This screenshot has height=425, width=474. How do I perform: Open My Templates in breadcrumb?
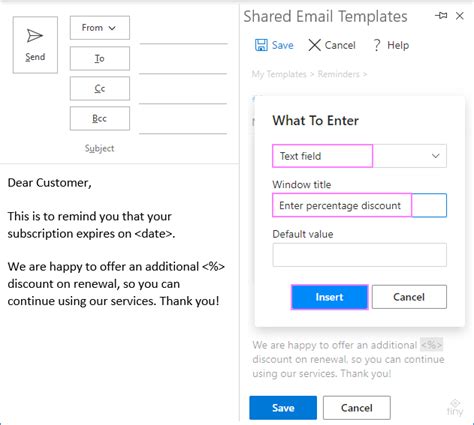pos(279,74)
